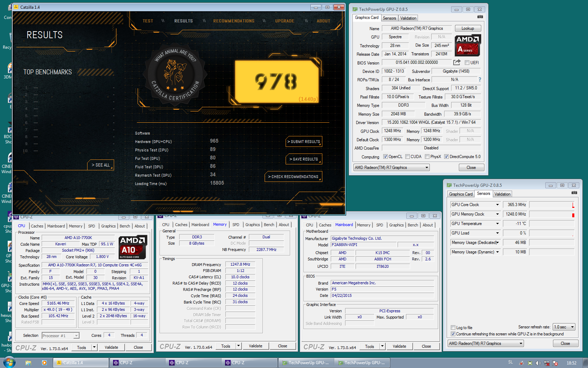Screen dimensions: 588x368
Task: Click the last TechPowerUp GPU-Z taskbar item
Action: tap(362, 363)
